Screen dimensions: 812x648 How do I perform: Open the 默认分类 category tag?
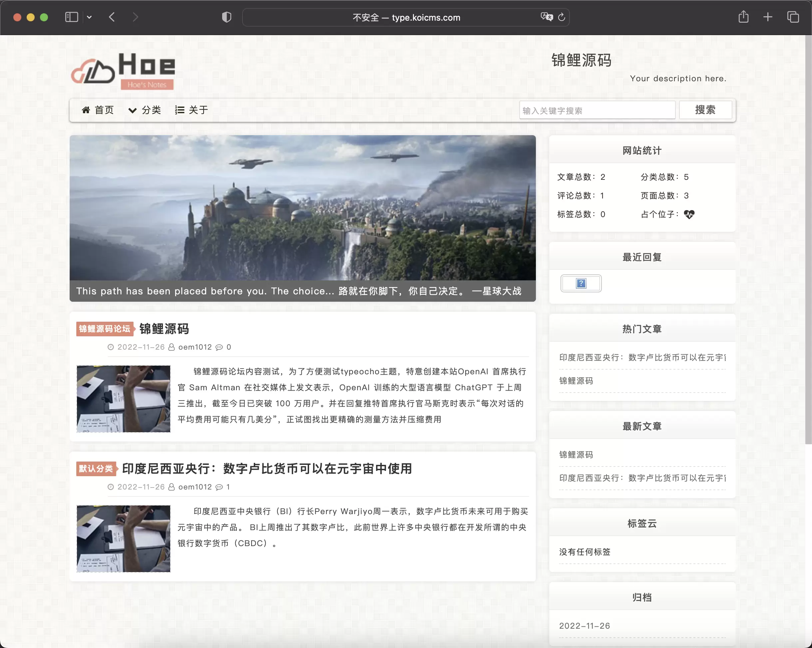(96, 469)
